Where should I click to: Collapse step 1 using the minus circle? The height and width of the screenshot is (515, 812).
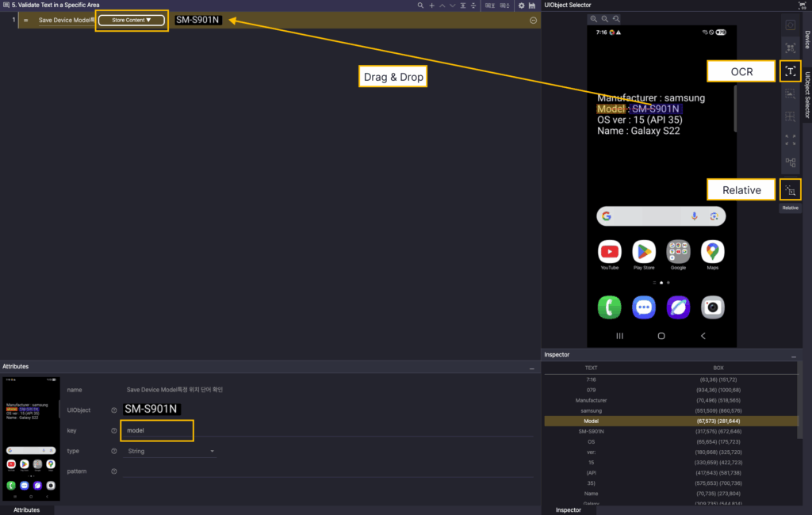point(533,20)
